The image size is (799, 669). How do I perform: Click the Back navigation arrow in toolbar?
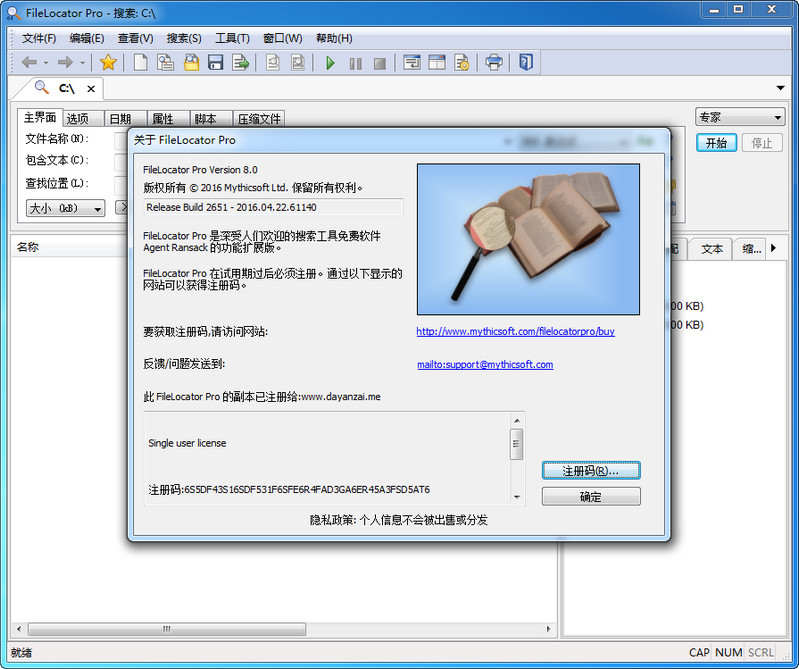[x=29, y=63]
